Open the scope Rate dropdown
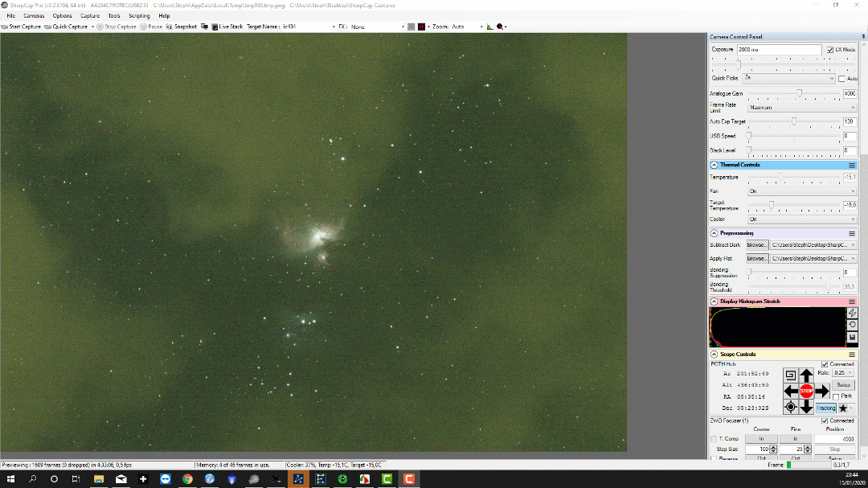The width and height of the screenshot is (868, 488). click(842, 373)
